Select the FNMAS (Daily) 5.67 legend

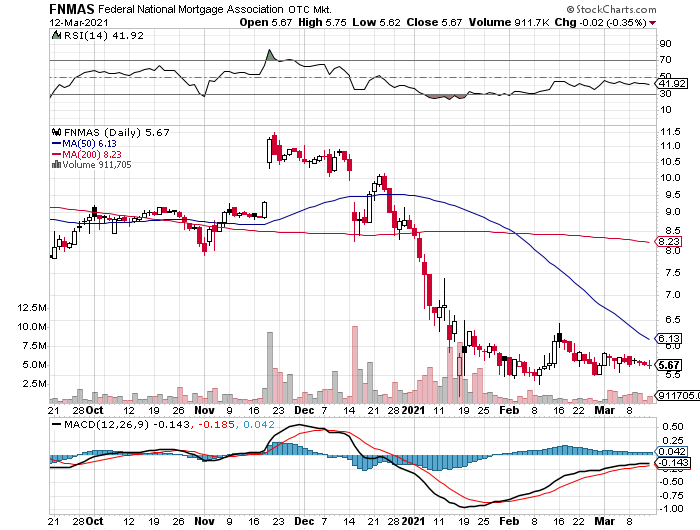(117, 133)
